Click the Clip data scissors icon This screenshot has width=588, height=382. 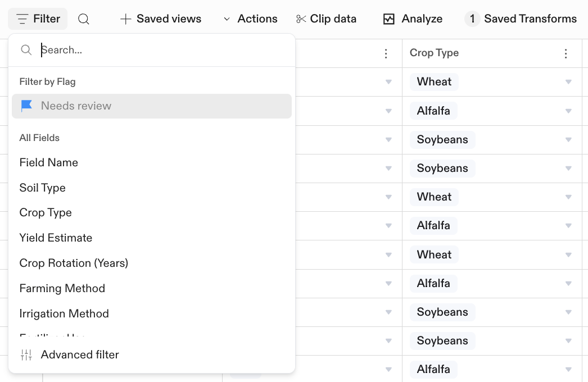point(301,19)
